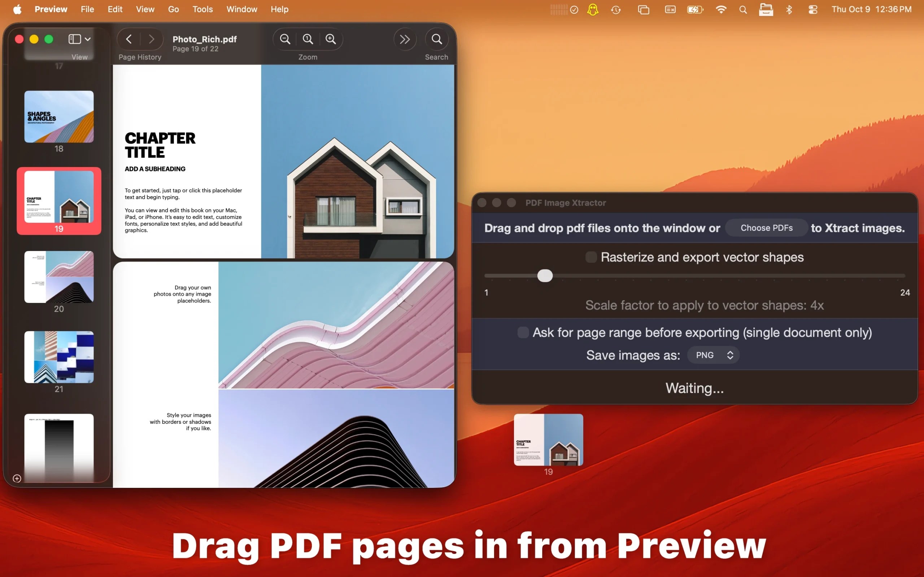Go forward using the Page History arrow

click(x=152, y=39)
